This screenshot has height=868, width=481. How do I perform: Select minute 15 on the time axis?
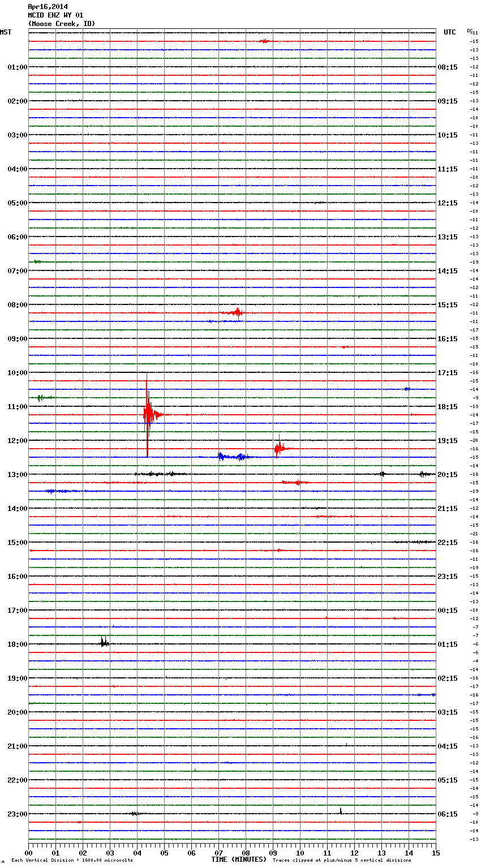tap(436, 853)
